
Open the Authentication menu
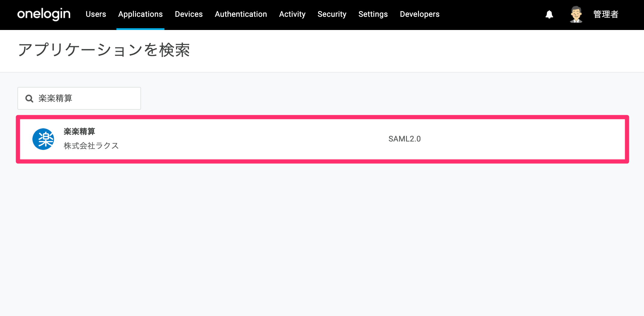tap(241, 14)
